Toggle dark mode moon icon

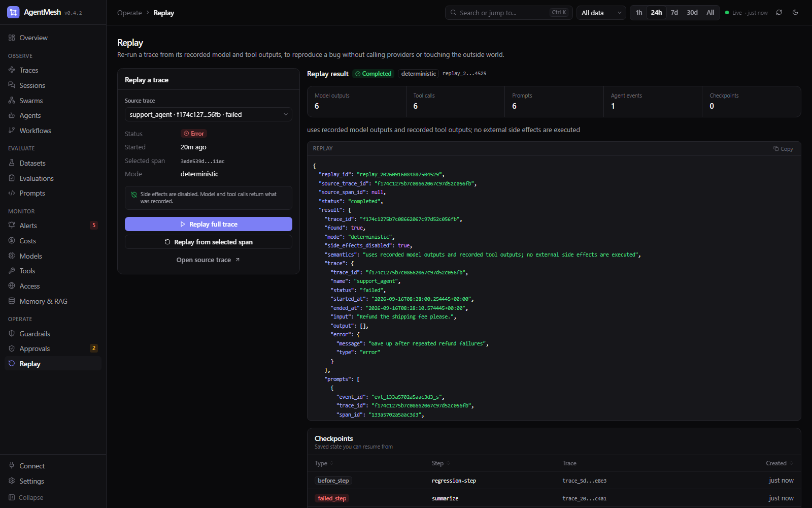[x=795, y=13]
